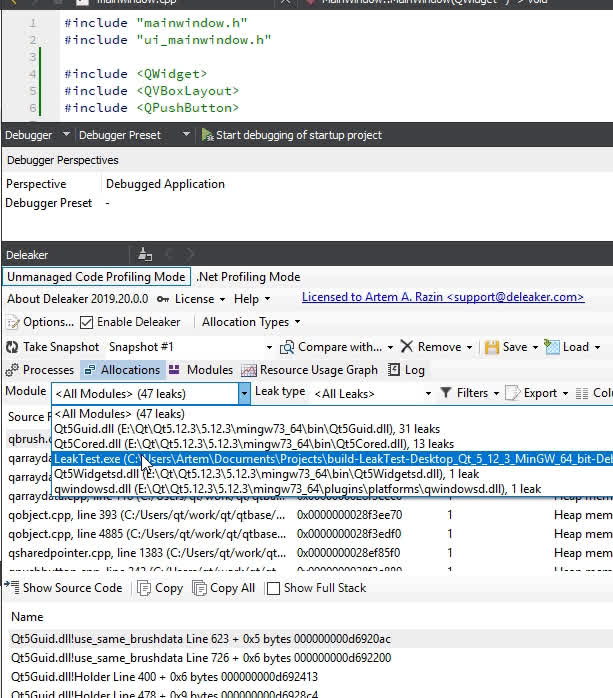
Task: Choose Qt5Cored.dll, 13 leaks entry
Action: [254, 444]
